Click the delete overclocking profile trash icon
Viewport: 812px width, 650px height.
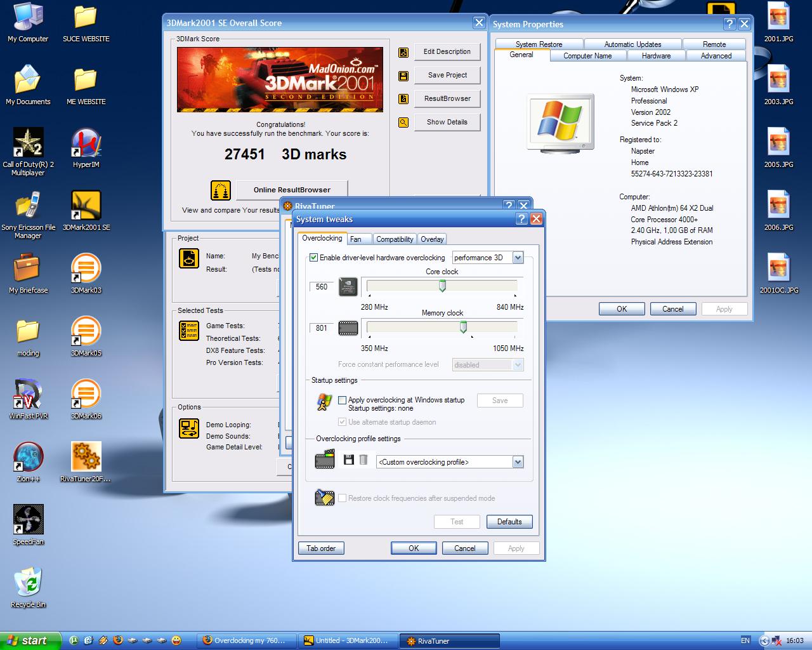click(x=363, y=460)
